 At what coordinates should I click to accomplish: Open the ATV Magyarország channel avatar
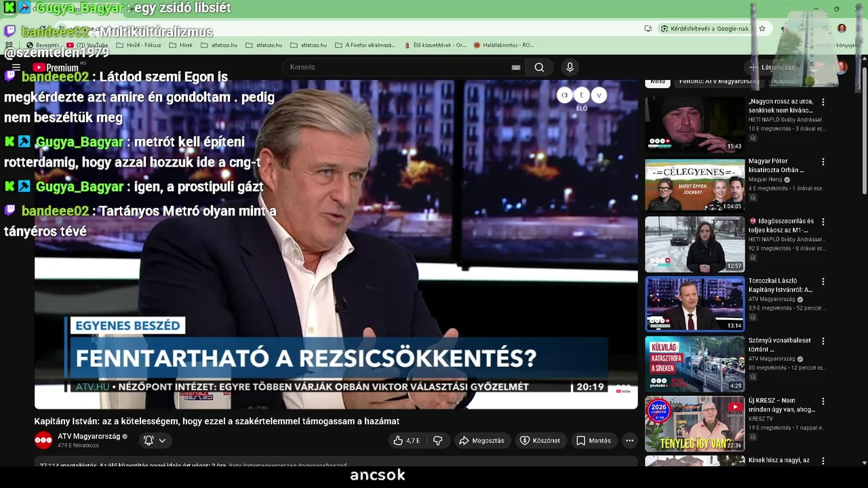(x=43, y=440)
